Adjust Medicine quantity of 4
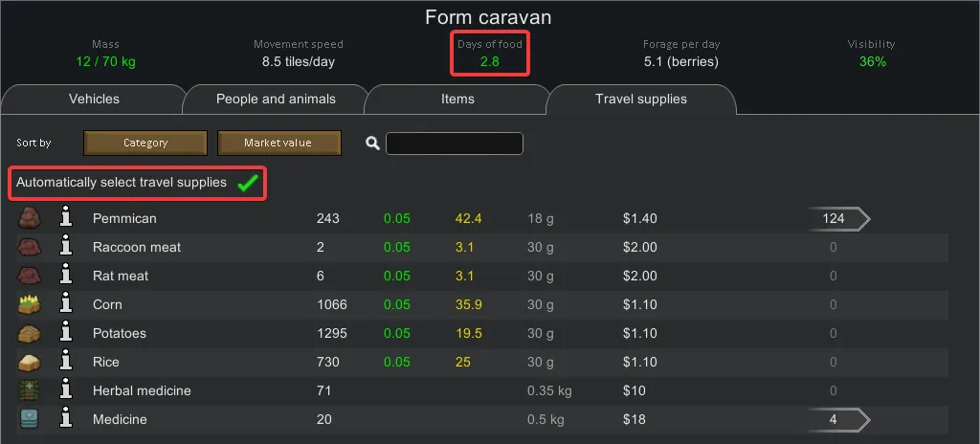 (x=835, y=419)
